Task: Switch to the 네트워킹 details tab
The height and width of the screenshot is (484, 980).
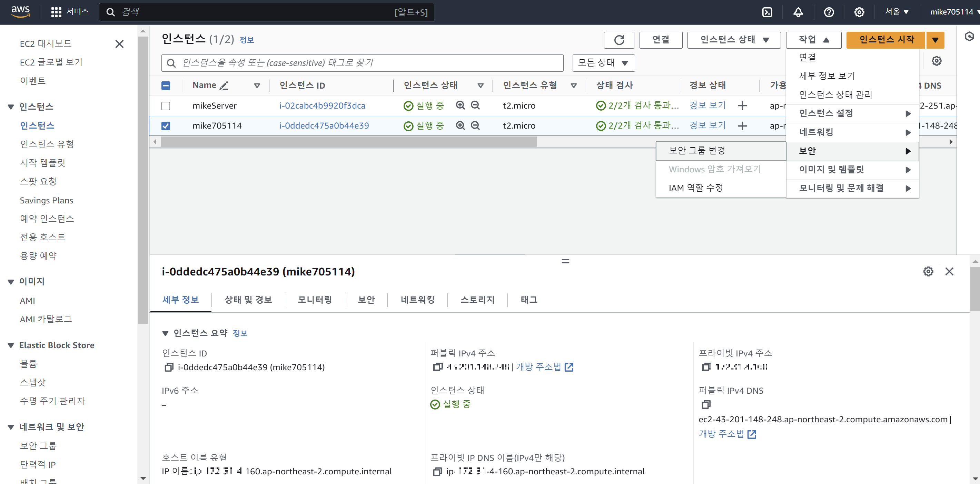Action: click(417, 300)
